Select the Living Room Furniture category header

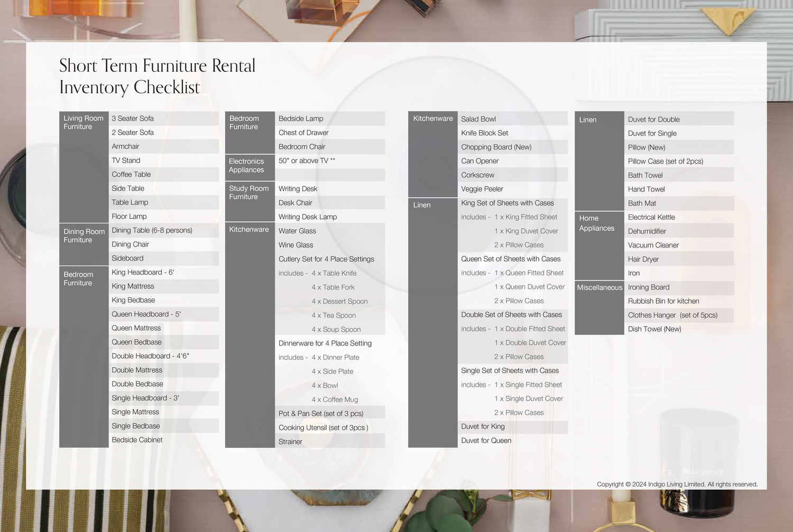(x=83, y=123)
